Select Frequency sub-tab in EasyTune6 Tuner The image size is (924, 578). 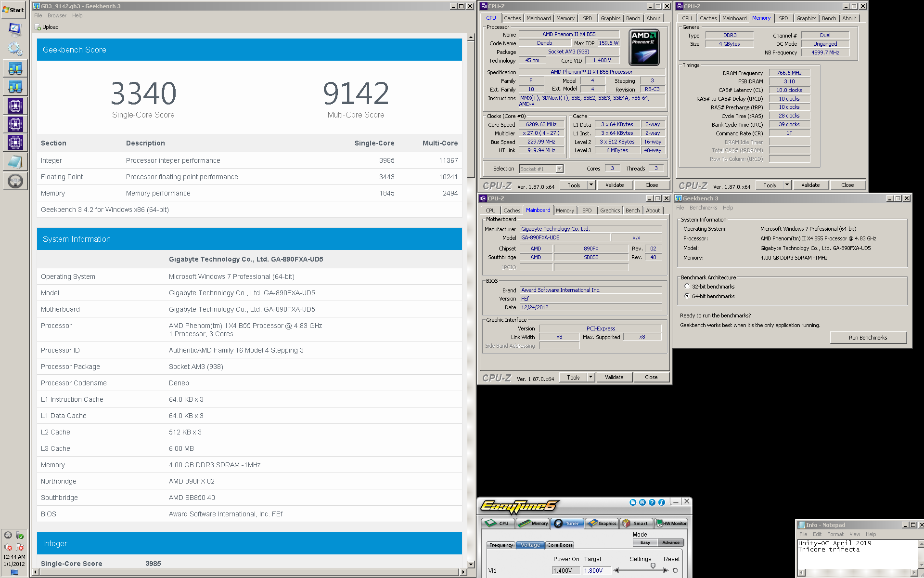click(x=501, y=545)
